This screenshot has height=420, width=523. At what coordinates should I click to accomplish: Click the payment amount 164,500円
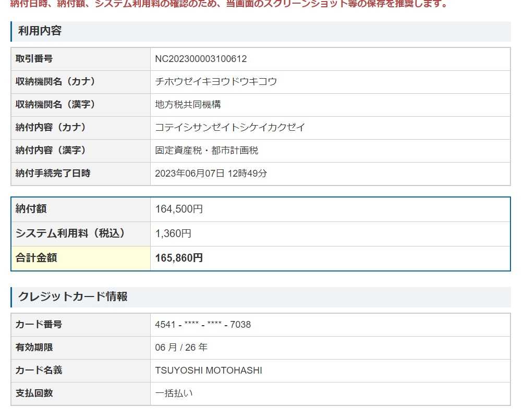tap(179, 209)
